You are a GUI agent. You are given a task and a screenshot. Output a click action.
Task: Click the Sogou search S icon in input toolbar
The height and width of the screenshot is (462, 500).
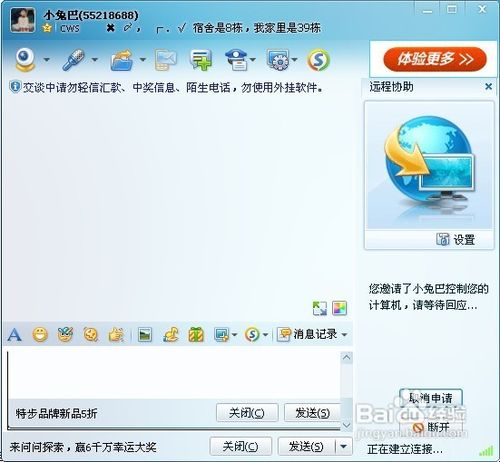pyautogui.click(x=252, y=334)
